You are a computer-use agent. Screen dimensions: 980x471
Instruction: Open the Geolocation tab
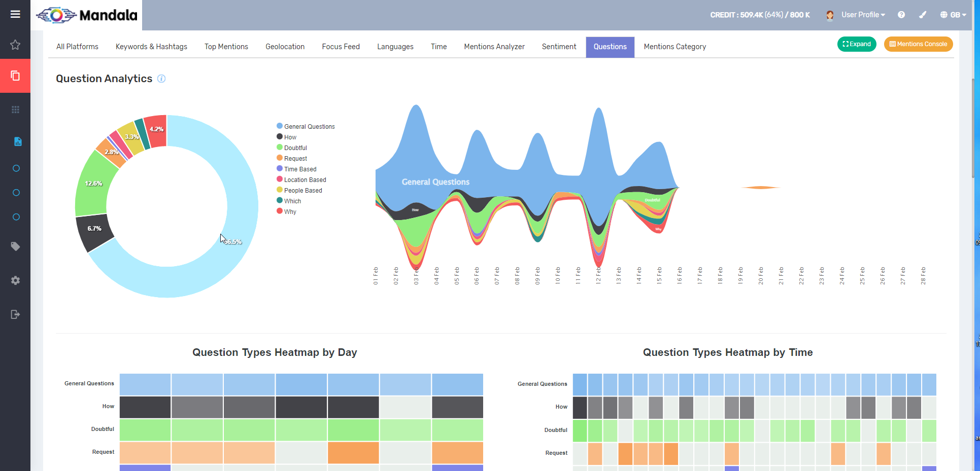(x=285, y=47)
